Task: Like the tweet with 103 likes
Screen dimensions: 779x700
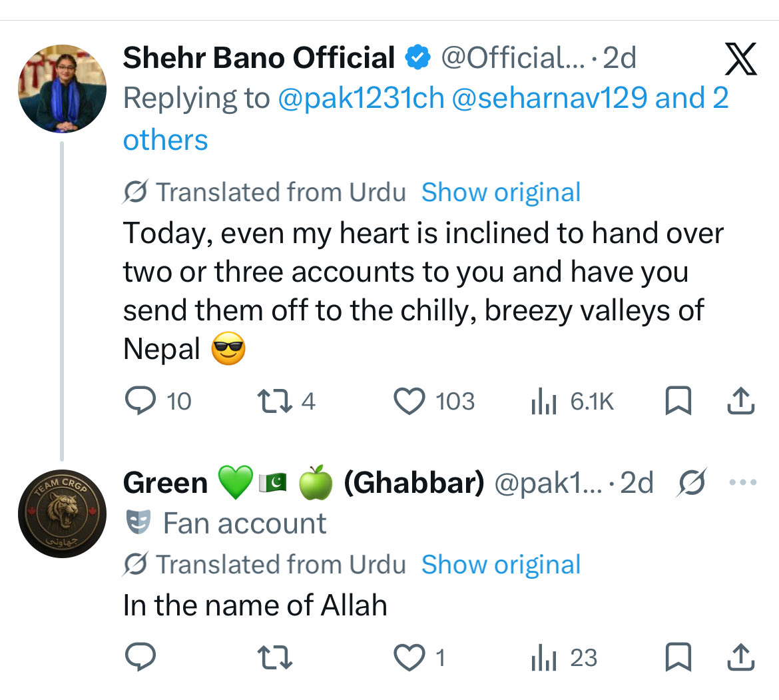Action: coord(409,401)
